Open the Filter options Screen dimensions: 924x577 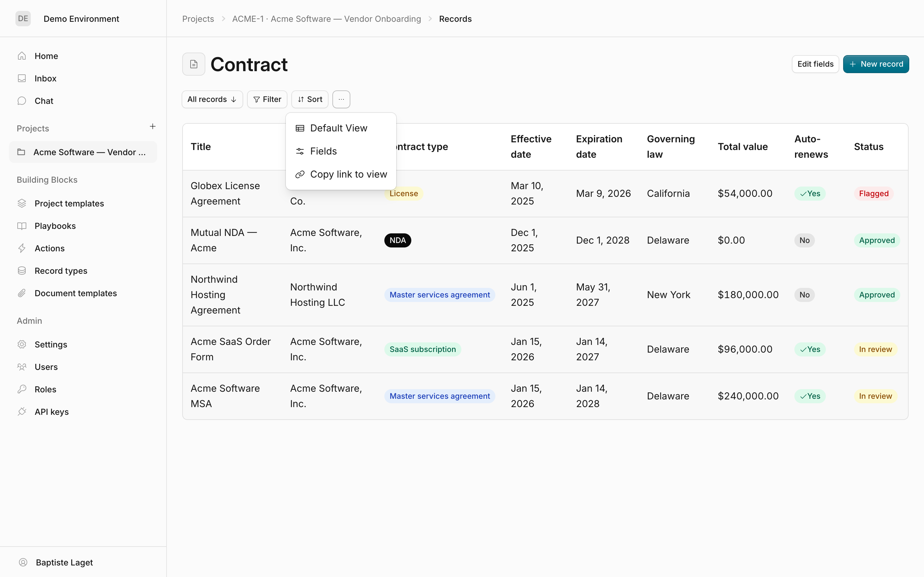click(x=267, y=99)
